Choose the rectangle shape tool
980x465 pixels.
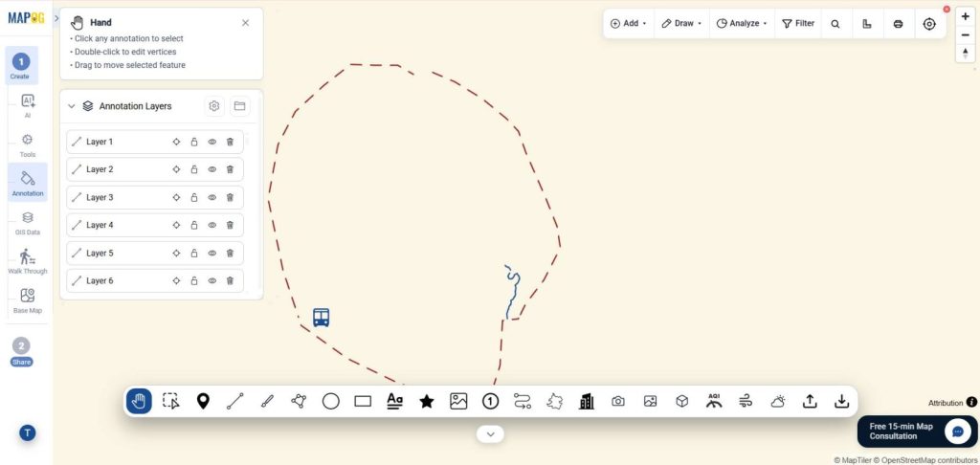click(x=363, y=401)
